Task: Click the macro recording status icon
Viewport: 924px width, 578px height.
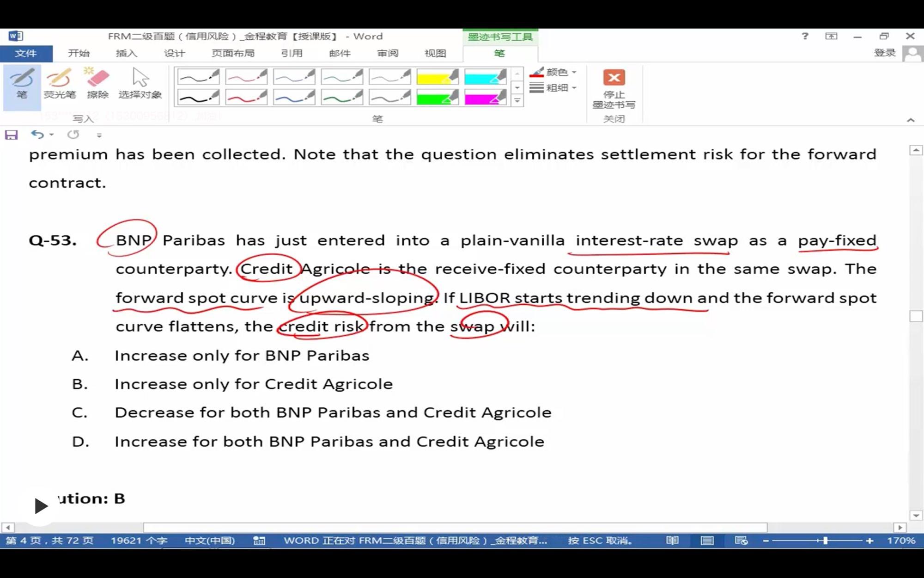Action: point(259,541)
